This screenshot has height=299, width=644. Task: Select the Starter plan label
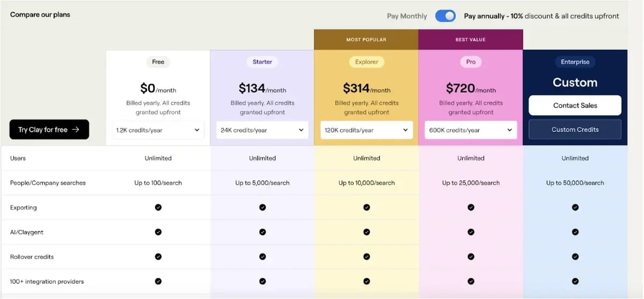(262, 62)
